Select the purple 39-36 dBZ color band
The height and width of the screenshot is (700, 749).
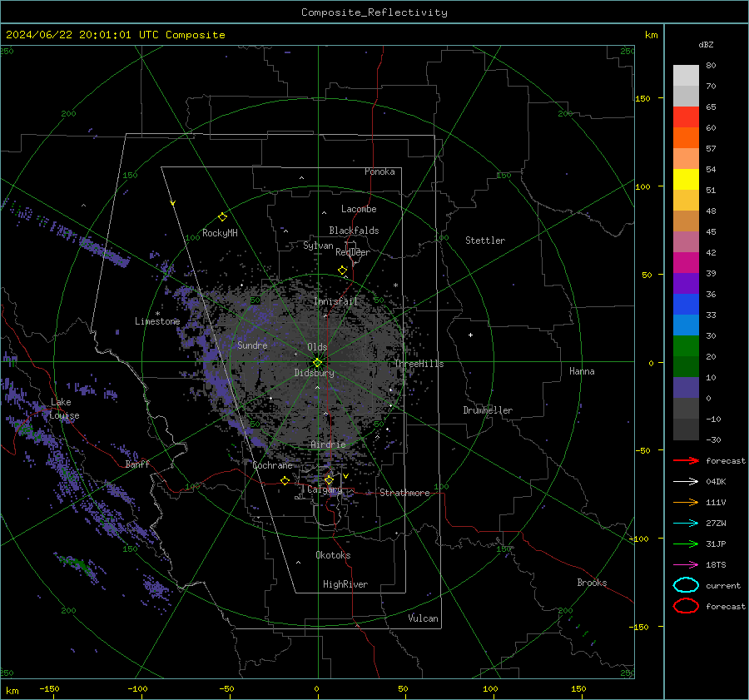coord(686,284)
